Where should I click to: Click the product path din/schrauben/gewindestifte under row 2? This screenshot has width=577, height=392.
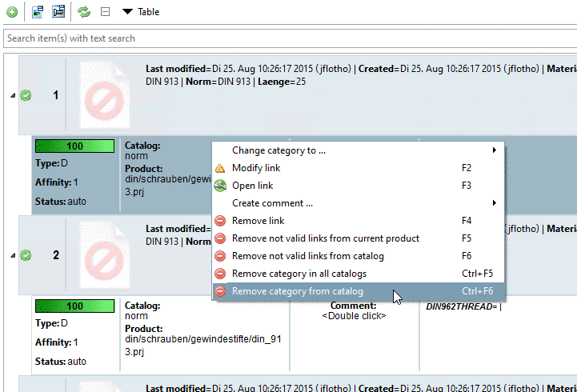[x=203, y=345]
